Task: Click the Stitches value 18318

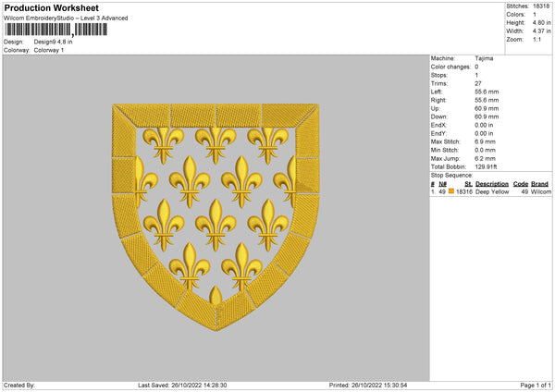Action: [x=541, y=6]
